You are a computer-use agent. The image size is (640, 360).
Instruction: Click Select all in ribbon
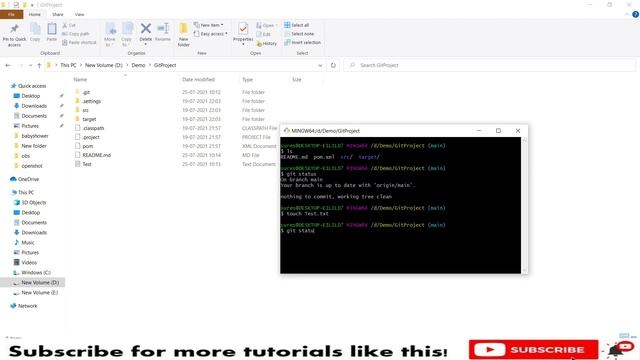point(297,25)
